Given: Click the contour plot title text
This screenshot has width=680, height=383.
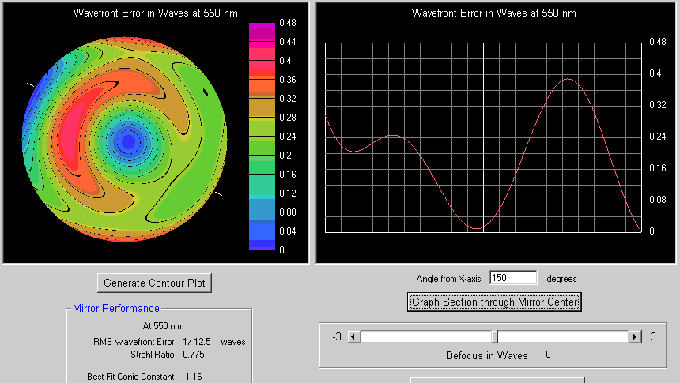Looking at the screenshot, I should click(155, 13).
